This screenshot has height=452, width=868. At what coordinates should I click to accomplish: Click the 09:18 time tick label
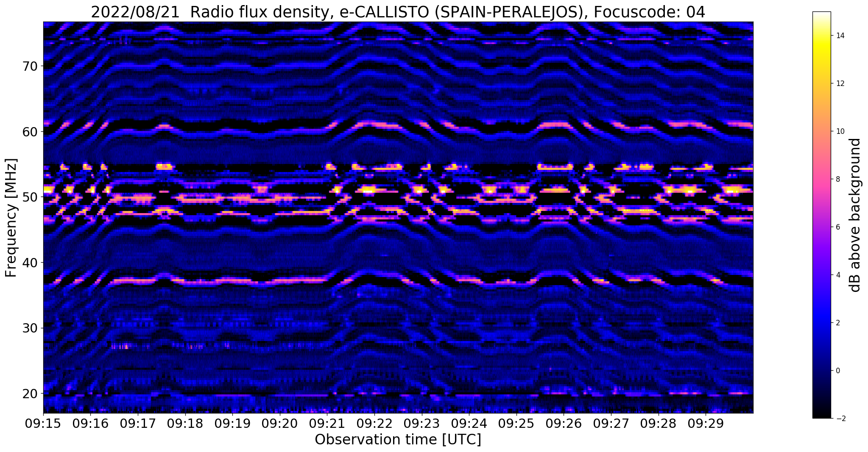click(x=185, y=423)
